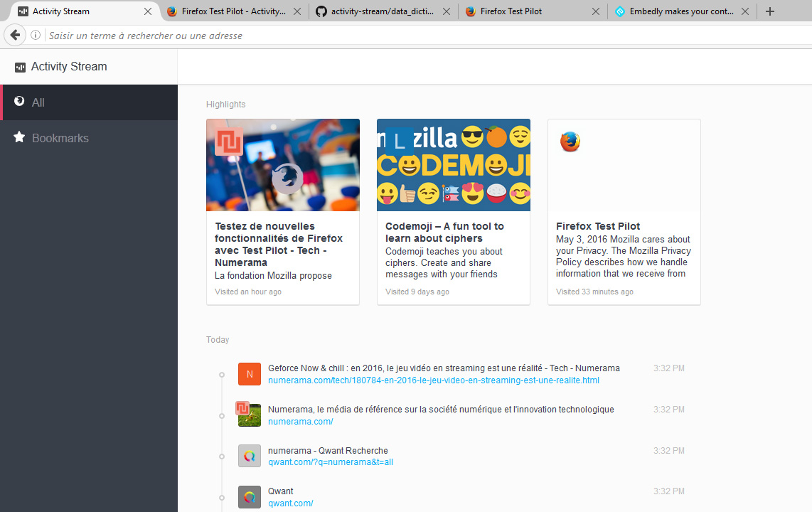This screenshot has height=512, width=812.
Task: Open the Firefox Test Pilot card title
Action: point(598,226)
